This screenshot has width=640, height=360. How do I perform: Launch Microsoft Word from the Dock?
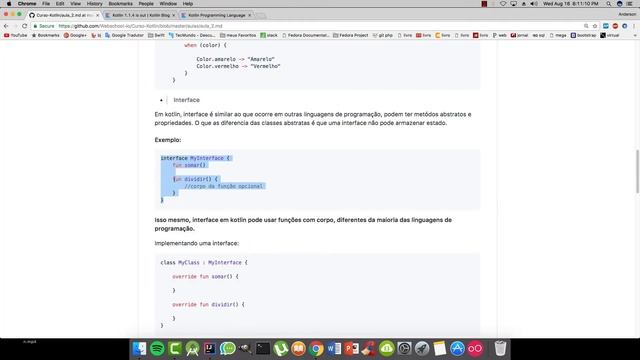(334, 349)
